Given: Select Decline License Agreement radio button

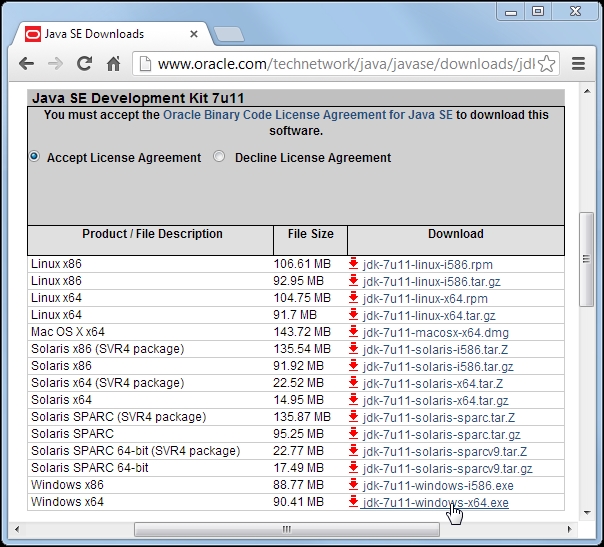Looking at the screenshot, I should tap(219, 156).
